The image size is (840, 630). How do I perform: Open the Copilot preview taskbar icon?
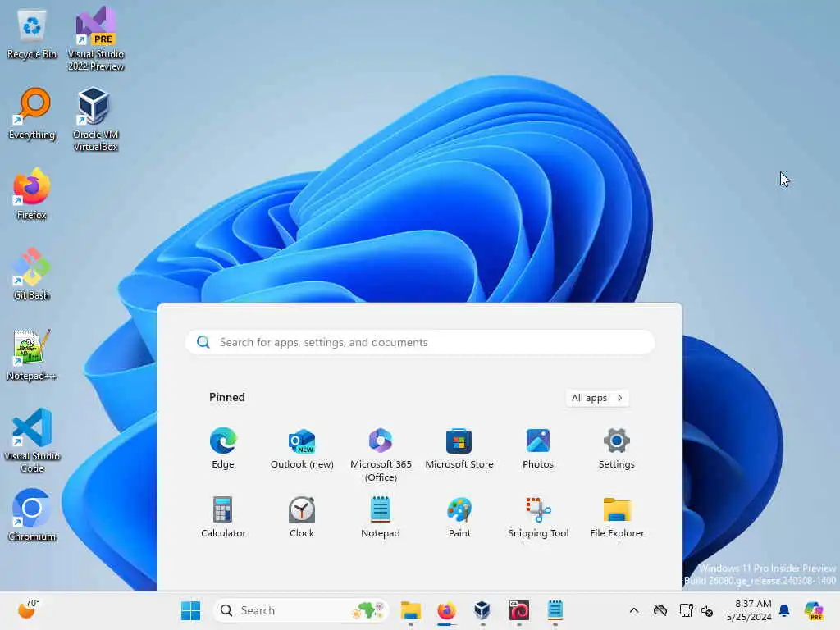click(x=814, y=610)
